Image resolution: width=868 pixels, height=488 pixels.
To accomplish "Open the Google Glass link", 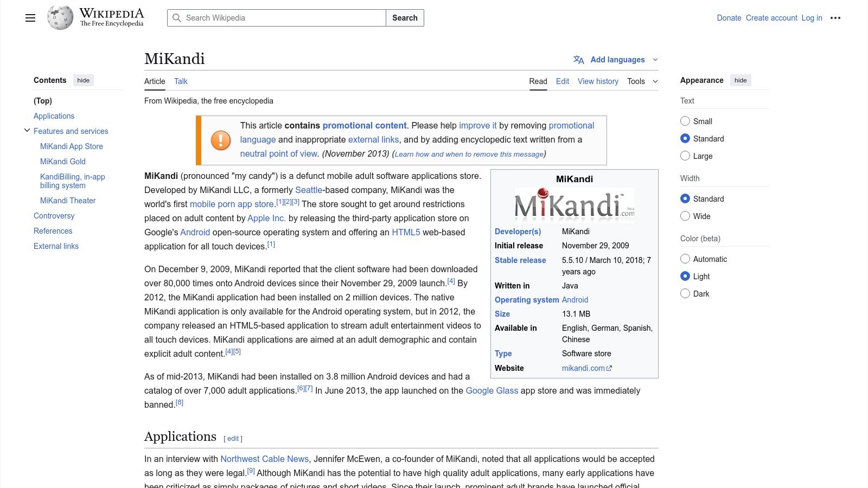I will (x=492, y=390).
